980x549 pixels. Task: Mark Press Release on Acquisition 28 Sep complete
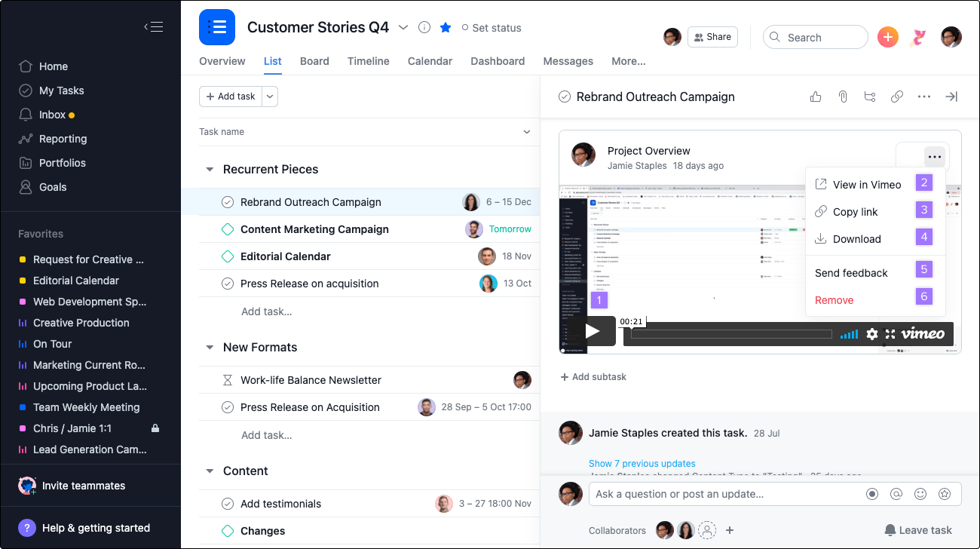click(x=228, y=407)
